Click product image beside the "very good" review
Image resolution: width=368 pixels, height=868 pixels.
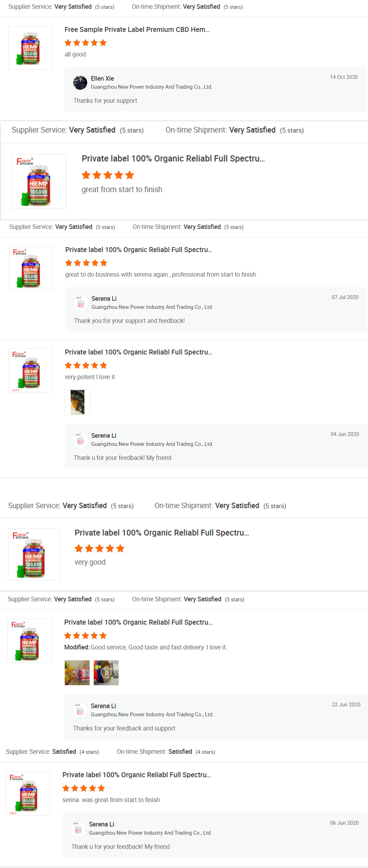pos(34,554)
